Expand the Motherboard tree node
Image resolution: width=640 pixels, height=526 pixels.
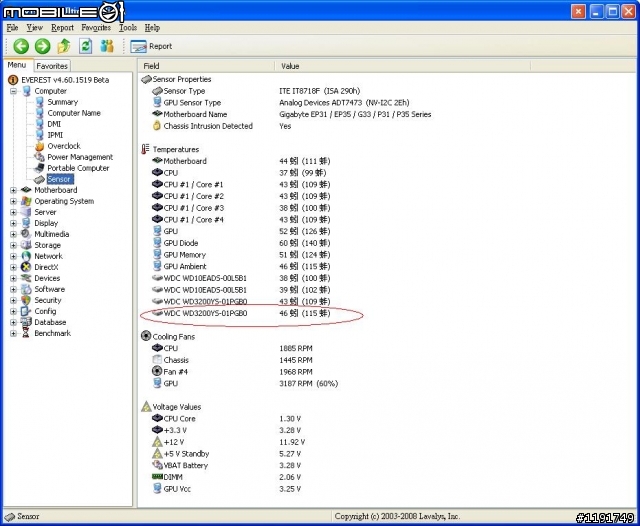pos(13,190)
